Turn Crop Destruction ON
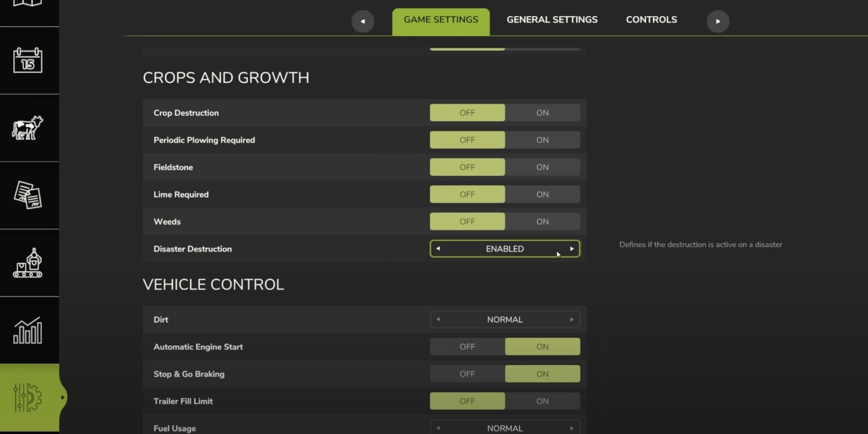This screenshot has width=868, height=434. tap(542, 113)
